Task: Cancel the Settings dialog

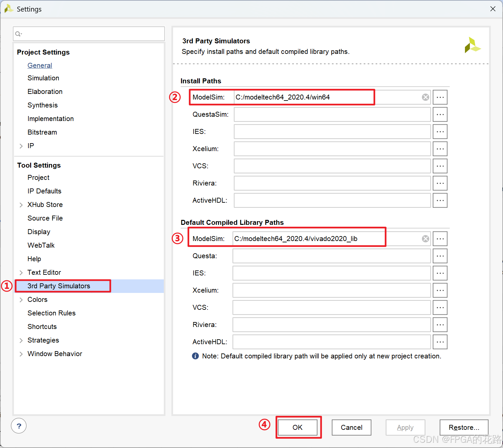Action: pos(351,428)
